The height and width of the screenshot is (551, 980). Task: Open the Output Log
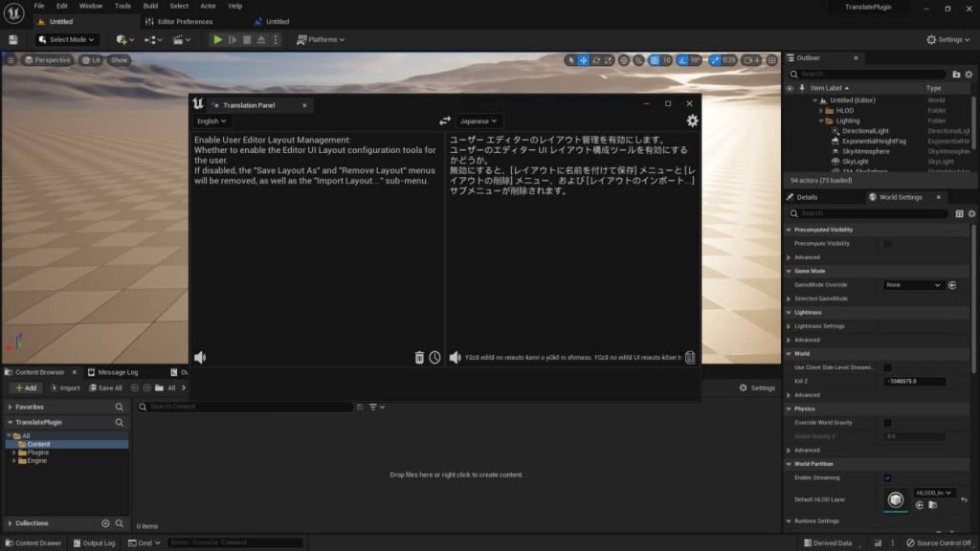click(95, 543)
